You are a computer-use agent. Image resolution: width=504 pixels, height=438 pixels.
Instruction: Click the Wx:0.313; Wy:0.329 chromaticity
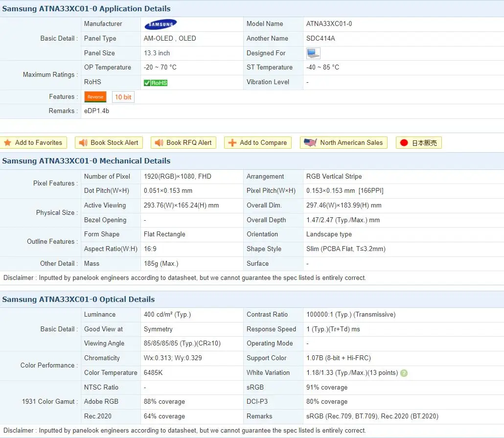[173, 358]
